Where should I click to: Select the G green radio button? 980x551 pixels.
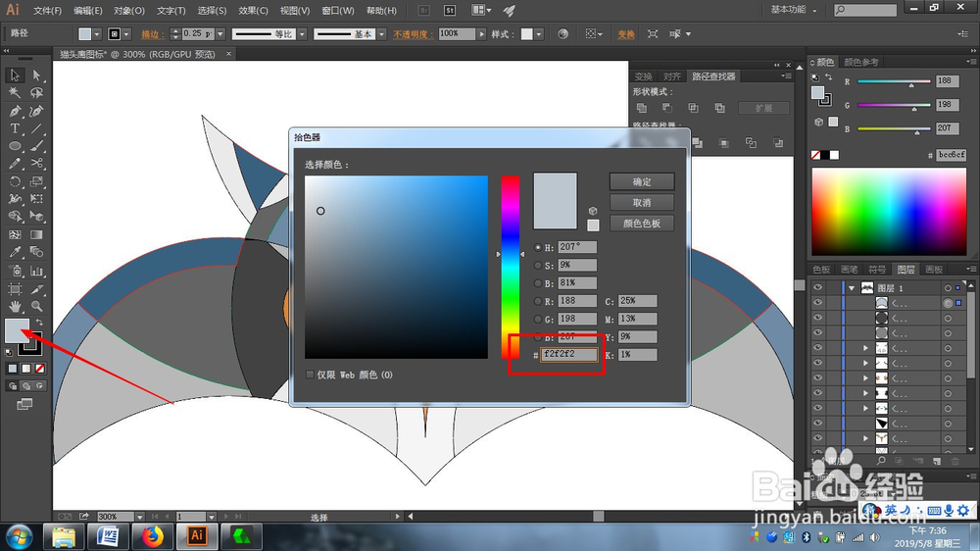[x=538, y=320]
